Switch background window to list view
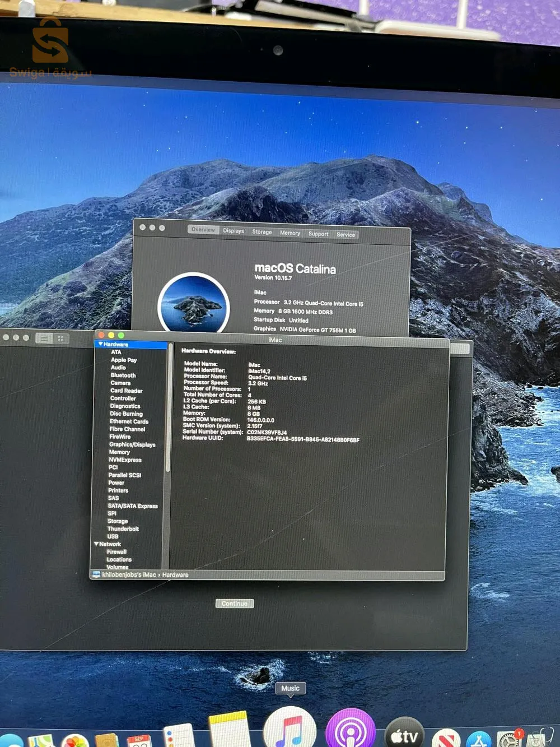Image resolution: width=560 pixels, height=747 pixels. pyautogui.click(x=44, y=338)
